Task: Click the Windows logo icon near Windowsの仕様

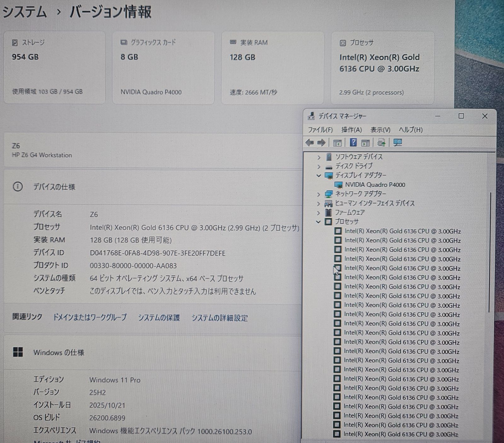Action: [x=19, y=352]
